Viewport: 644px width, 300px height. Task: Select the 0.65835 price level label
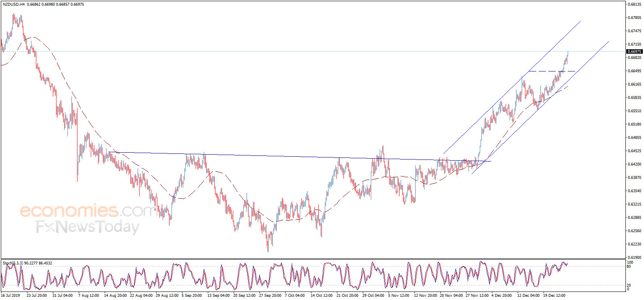pos(635,98)
